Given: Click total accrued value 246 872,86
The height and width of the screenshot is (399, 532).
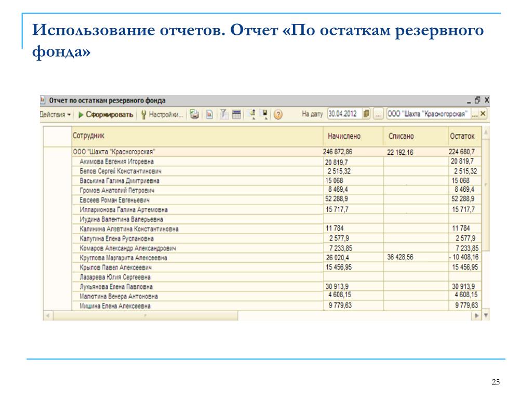Looking at the screenshot, I should point(338,152).
